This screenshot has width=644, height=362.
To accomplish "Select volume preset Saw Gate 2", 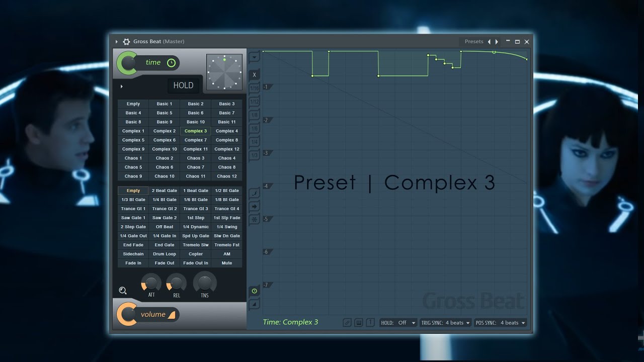I will click(165, 218).
